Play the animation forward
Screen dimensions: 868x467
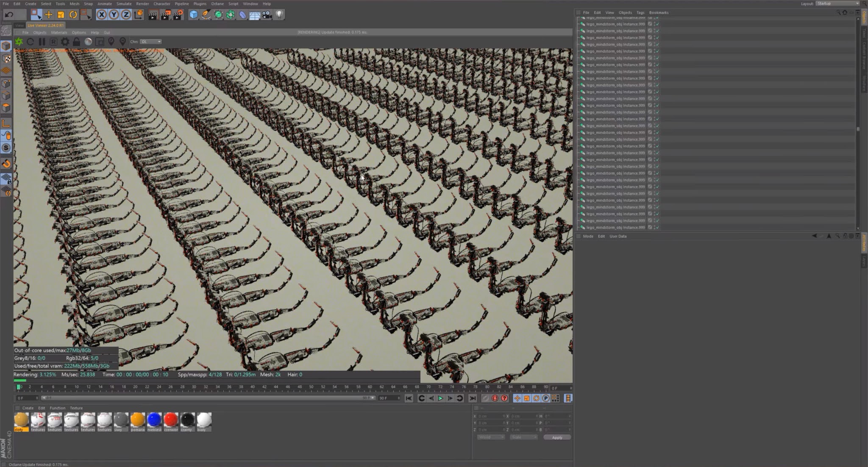tap(440, 398)
